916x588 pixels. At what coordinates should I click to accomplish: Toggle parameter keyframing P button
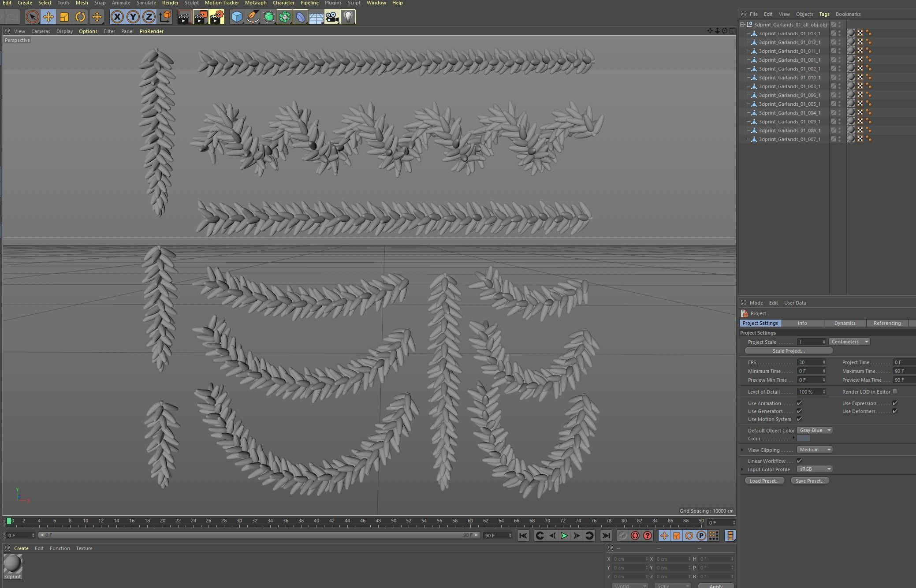701,536
